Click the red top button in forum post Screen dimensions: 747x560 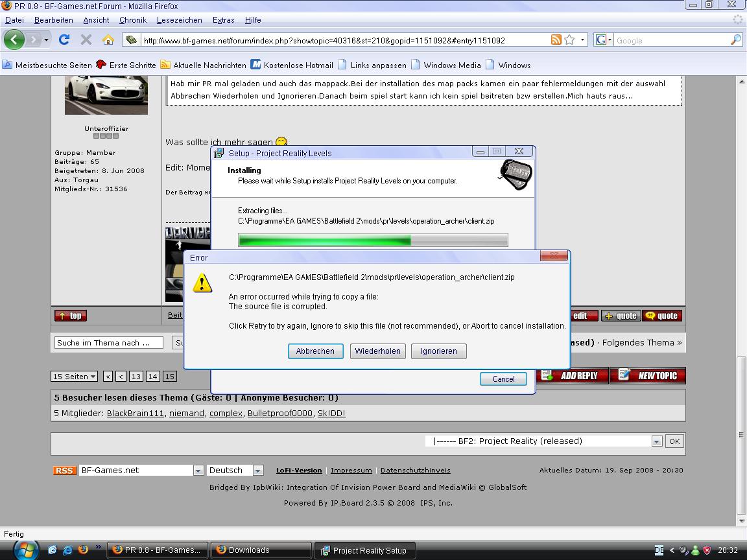[71, 315]
